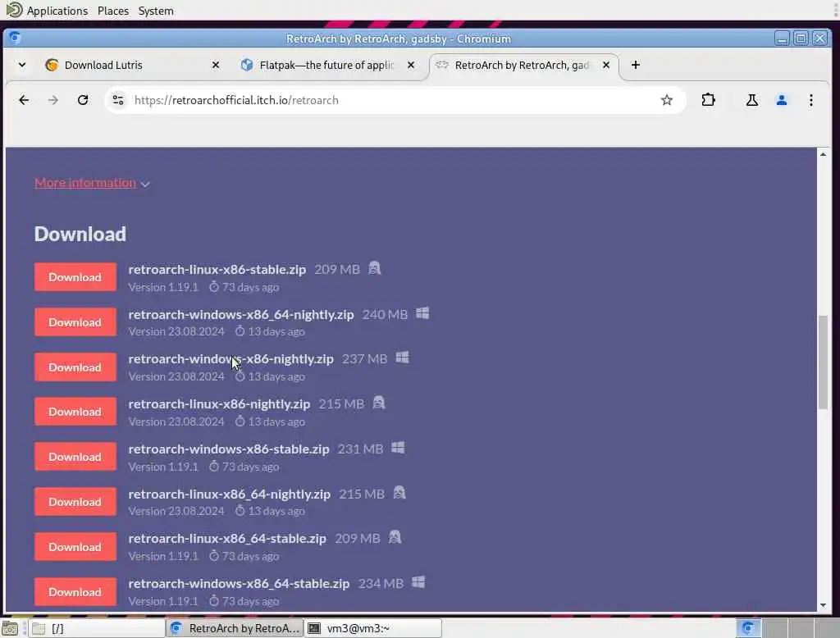Screen dimensions: 840x638
Task: Download retroarch-linux-x86_64-stable.zip
Action: pyautogui.click(x=75, y=546)
